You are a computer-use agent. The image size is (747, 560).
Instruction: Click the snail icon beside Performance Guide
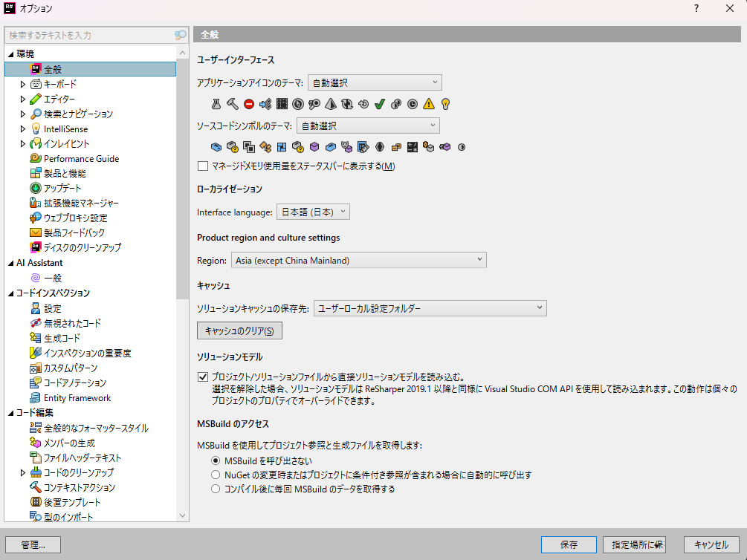click(36, 159)
